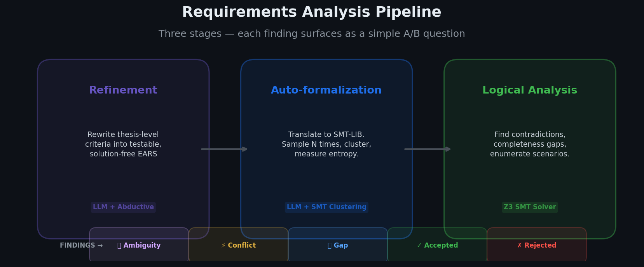The height and width of the screenshot is (267, 644).
Task: Click the FINDINGS label text
Action: [x=81, y=246]
